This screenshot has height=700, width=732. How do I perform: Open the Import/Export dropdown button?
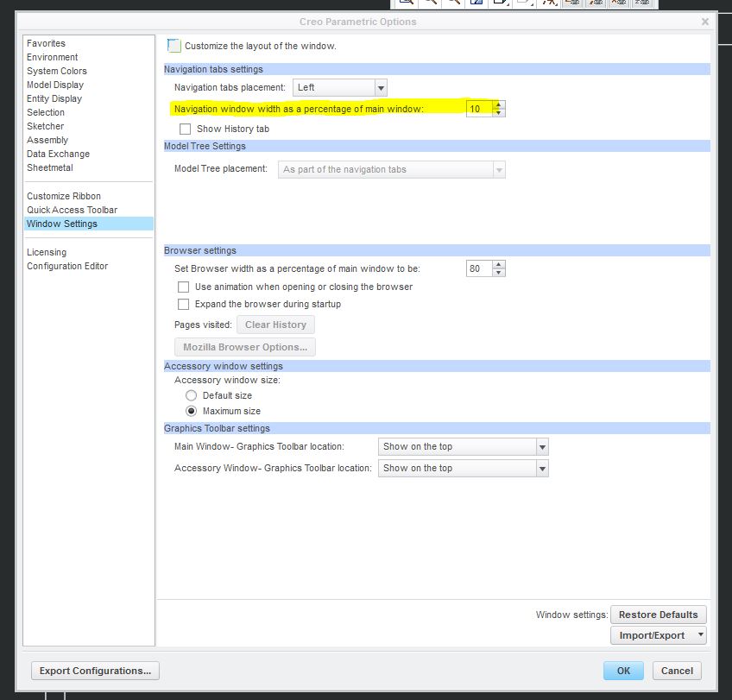tap(659, 635)
